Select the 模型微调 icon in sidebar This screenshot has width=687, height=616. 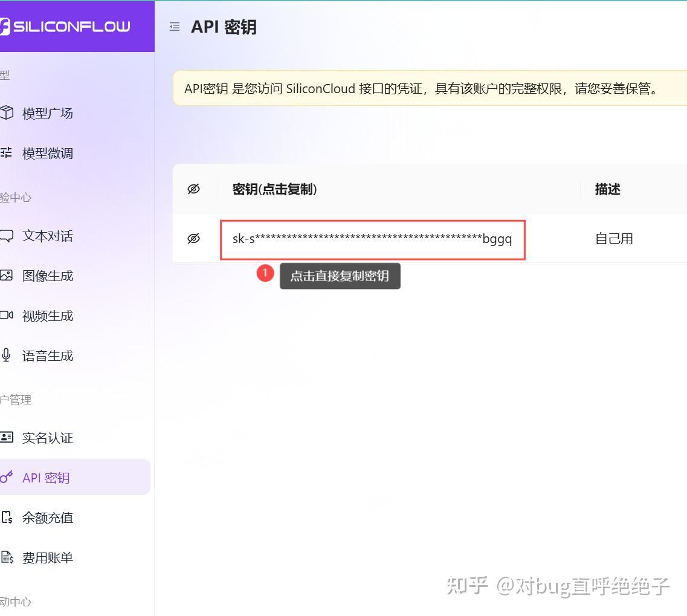click(x=7, y=153)
